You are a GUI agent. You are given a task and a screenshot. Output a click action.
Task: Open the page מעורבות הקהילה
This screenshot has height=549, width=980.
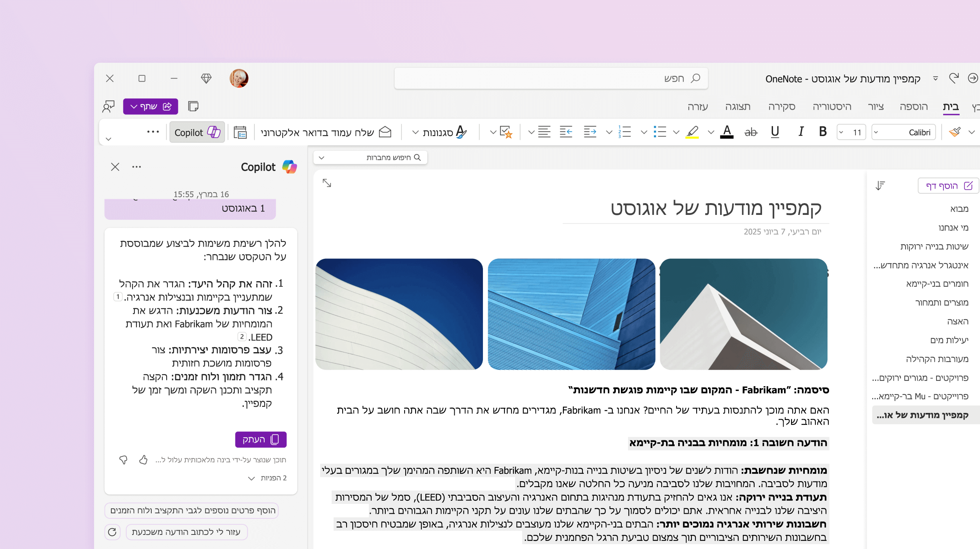(x=937, y=359)
